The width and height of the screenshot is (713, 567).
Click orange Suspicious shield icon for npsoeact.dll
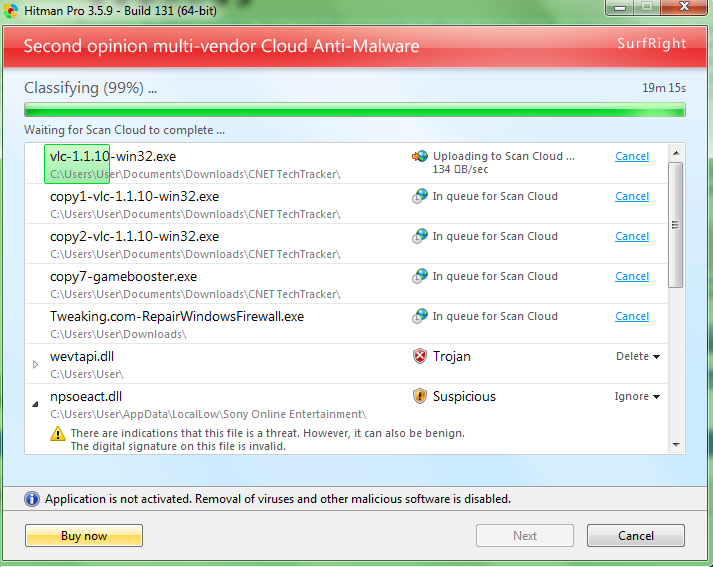(x=420, y=396)
